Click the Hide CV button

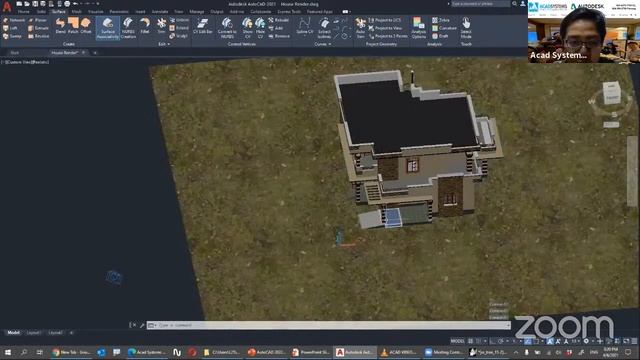[x=260, y=28]
